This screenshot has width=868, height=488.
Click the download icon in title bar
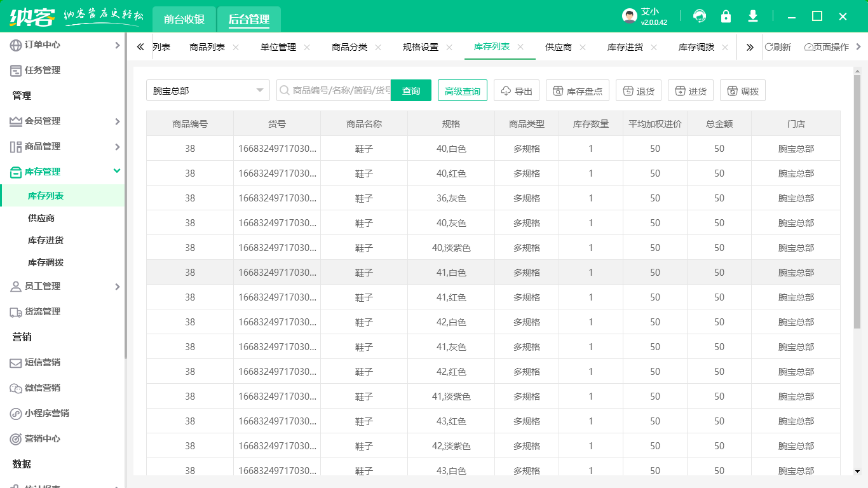(x=753, y=16)
